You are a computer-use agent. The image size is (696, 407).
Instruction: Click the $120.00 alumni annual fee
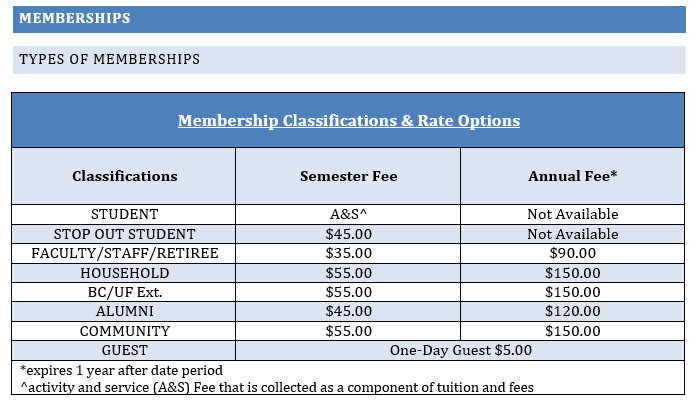pyautogui.click(x=572, y=312)
